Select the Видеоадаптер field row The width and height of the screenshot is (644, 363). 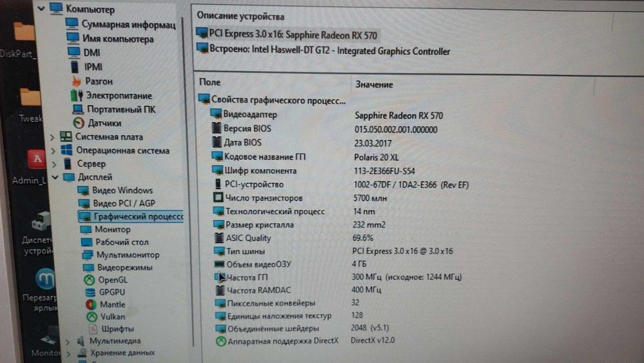tap(250, 114)
